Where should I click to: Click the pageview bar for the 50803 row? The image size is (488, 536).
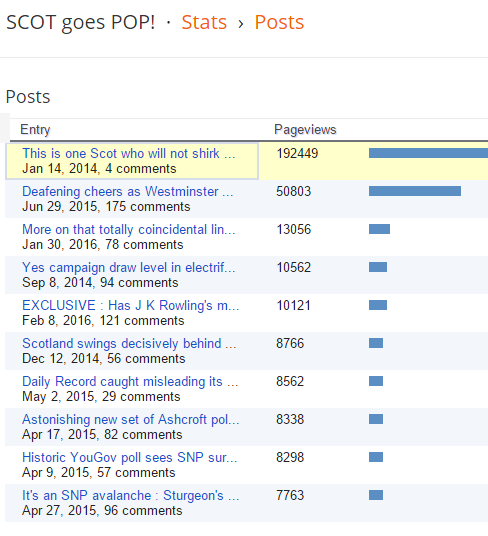pos(415,191)
